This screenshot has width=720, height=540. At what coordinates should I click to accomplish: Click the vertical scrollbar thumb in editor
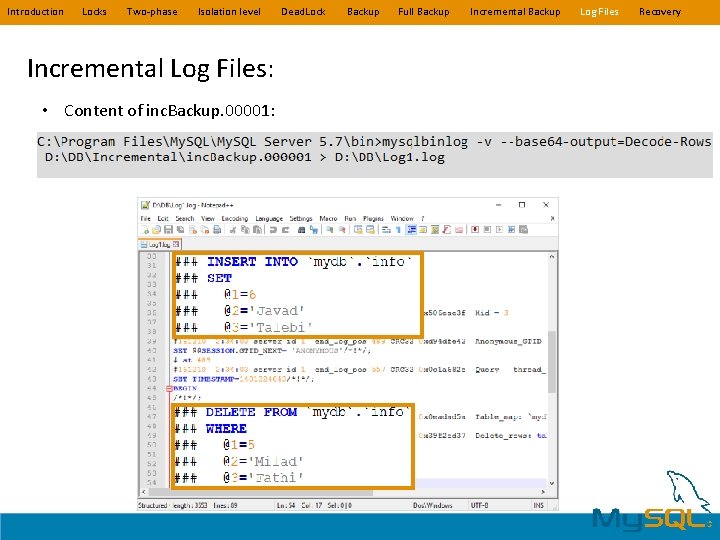coord(552,361)
